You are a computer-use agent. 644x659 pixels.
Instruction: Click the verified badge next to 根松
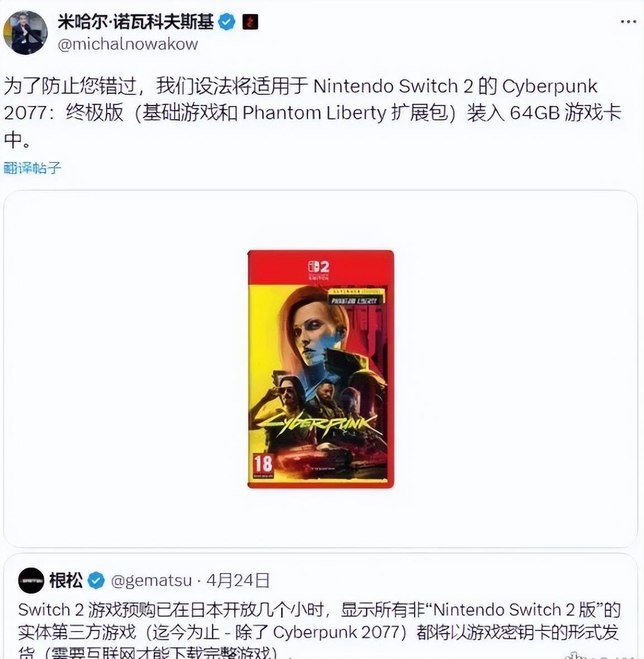pos(96,581)
